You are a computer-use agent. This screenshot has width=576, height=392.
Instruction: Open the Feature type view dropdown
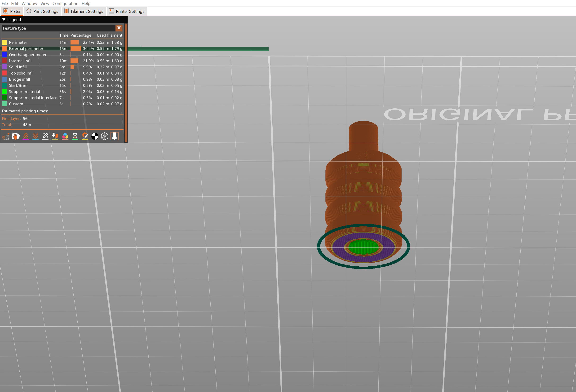(119, 28)
